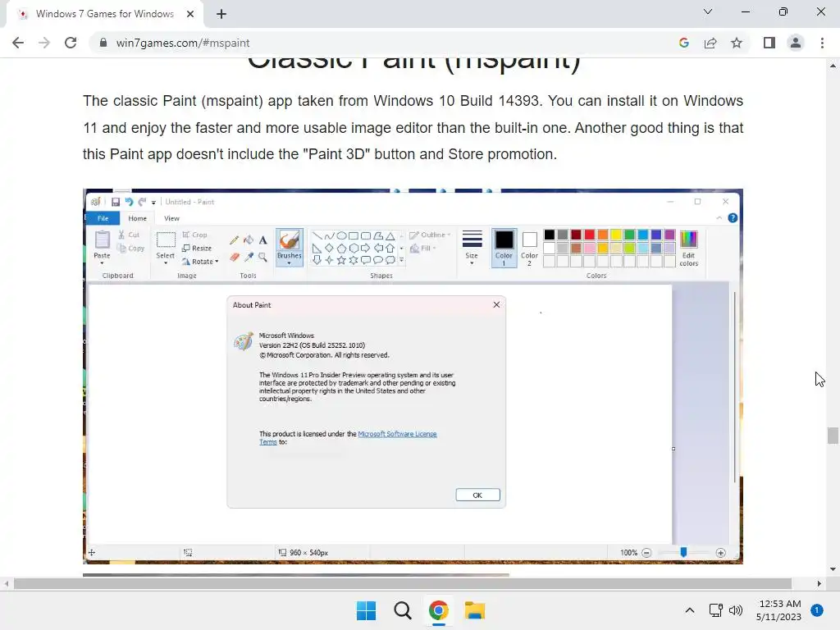This screenshot has width=840, height=630.
Task: Select the Windows 7 Games tab
Action: 105,14
